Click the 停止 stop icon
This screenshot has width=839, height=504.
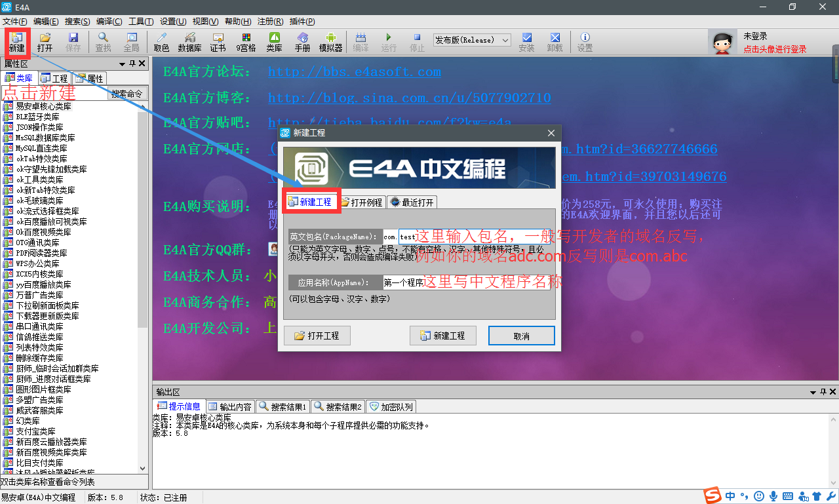[x=417, y=42]
